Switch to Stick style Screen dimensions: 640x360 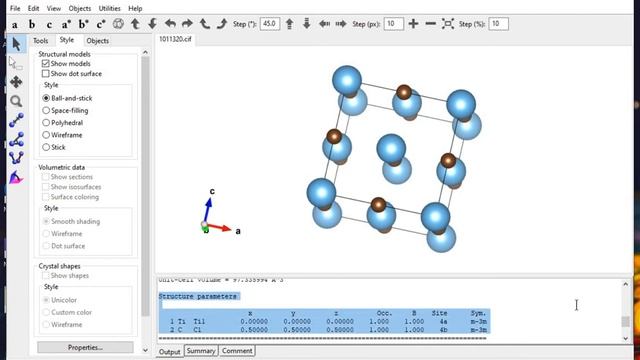click(46, 147)
